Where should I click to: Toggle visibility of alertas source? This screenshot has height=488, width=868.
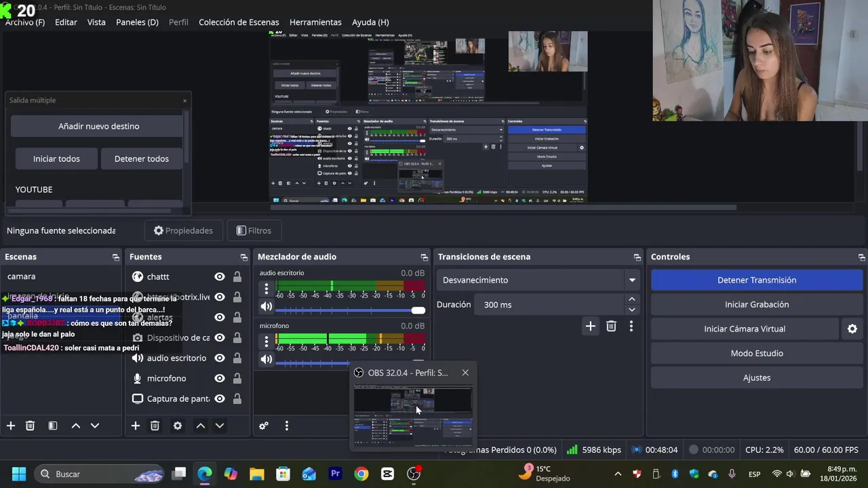click(220, 317)
